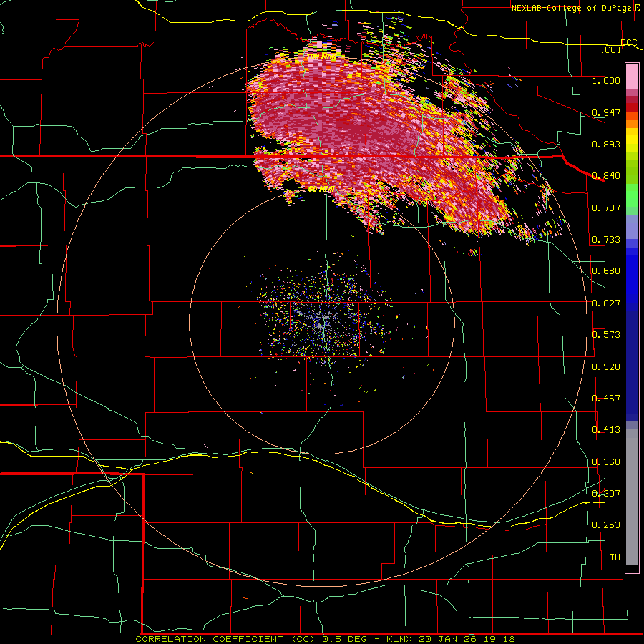Click the KLNX 20 JAN 26 19:18 timestamp
The height and width of the screenshot is (644, 644).
tap(451, 639)
